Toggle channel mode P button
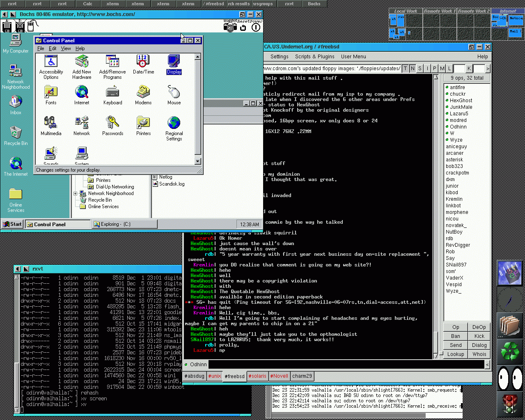Viewport: 525px width, 420px height. click(x=435, y=69)
